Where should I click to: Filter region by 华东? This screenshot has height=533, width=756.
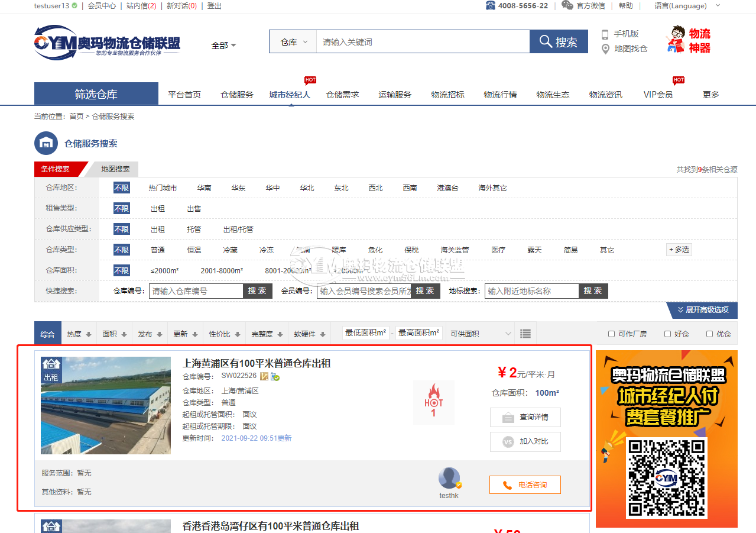tap(238, 188)
